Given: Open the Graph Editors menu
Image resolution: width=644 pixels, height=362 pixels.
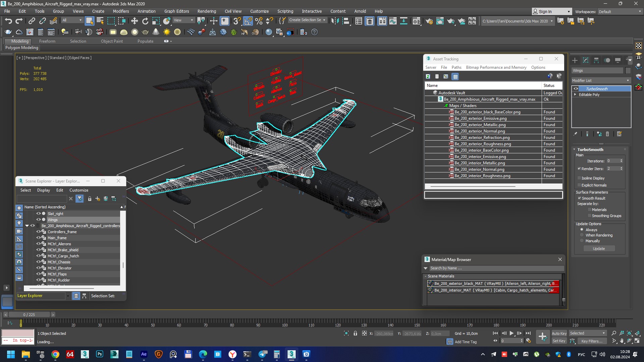Looking at the screenshot, I should [177, 11].
